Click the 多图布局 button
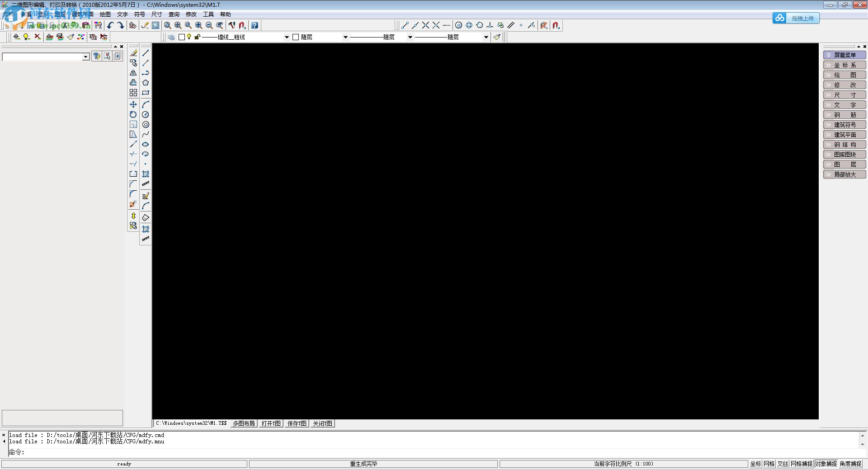 (x=244, y=423)
